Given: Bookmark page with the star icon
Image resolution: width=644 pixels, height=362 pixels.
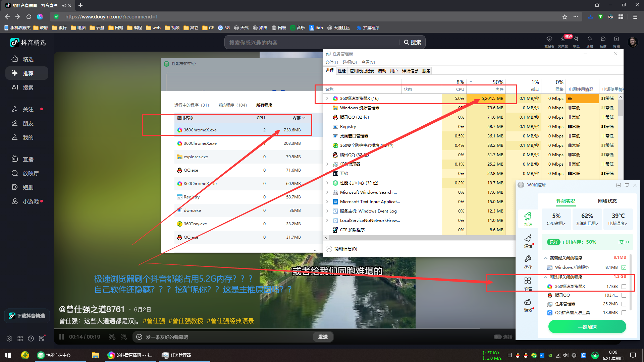Looking at the screenshot, I should pos(565,17).
